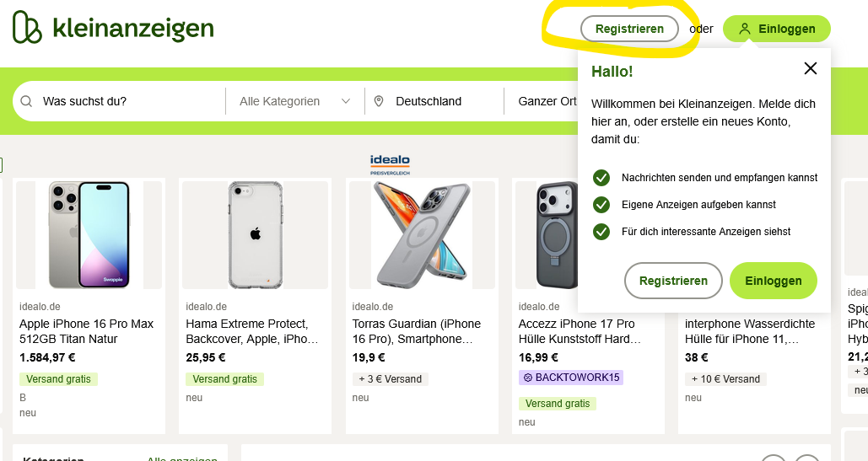Click the Registrieren button in header

629,29
